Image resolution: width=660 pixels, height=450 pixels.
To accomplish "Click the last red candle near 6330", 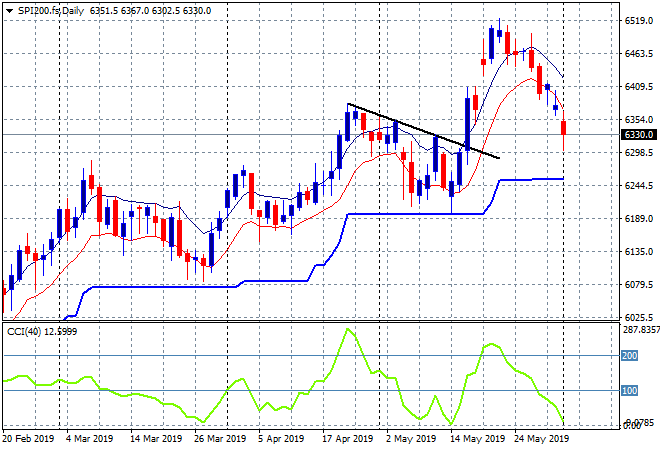I will click(x=564, y=128).
